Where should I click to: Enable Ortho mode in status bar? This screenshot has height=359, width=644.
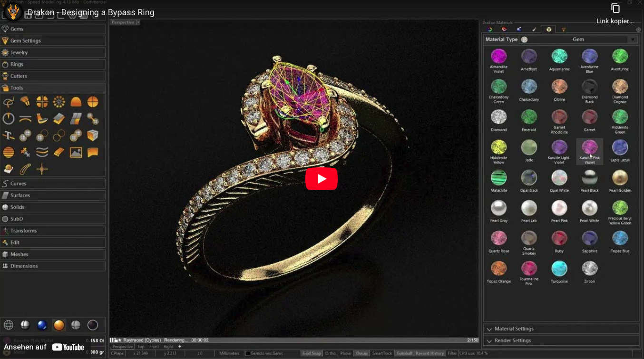click(330, 353)
